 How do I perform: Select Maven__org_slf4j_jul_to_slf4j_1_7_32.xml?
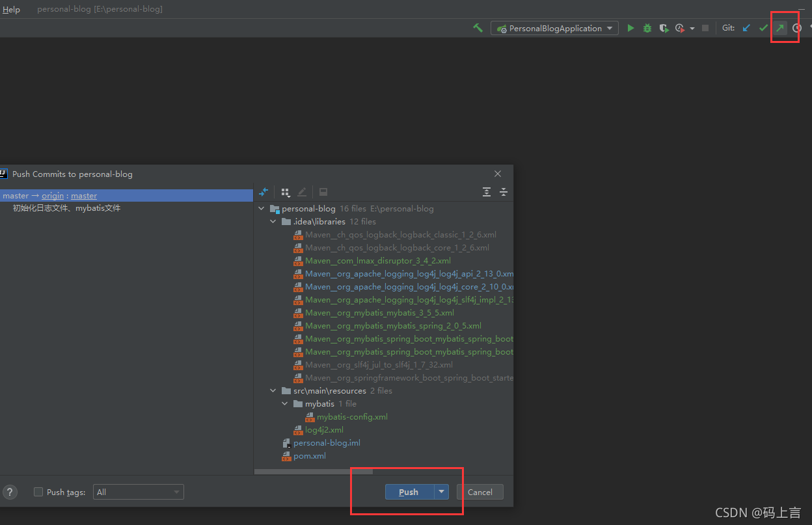(379, 365)
